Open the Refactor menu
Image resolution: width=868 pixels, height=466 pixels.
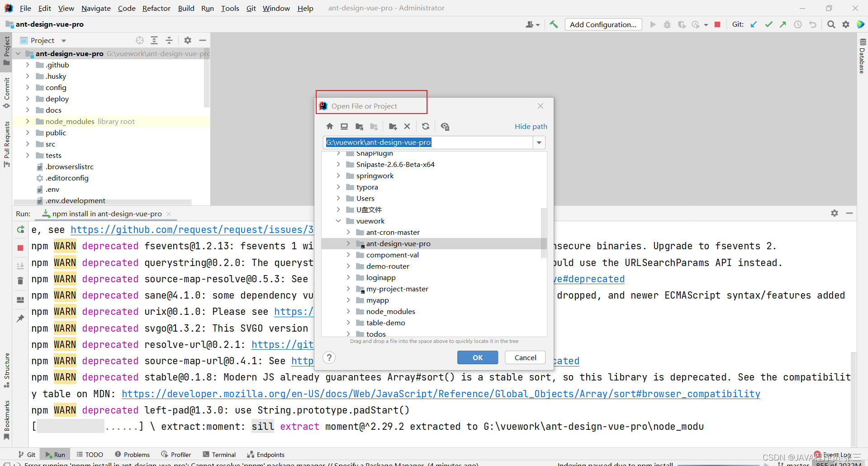[x=156, y=8]
